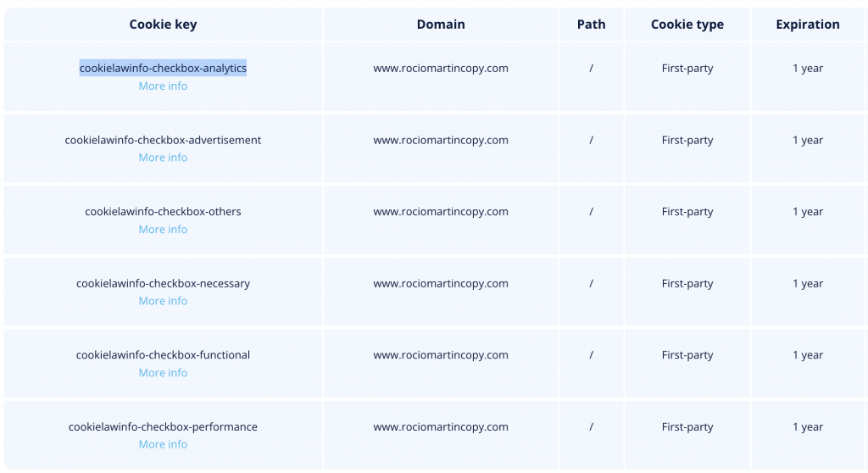Open More info under cookielawinfo-checkbox-necessary
868x473 pixels.
point(163,301)
